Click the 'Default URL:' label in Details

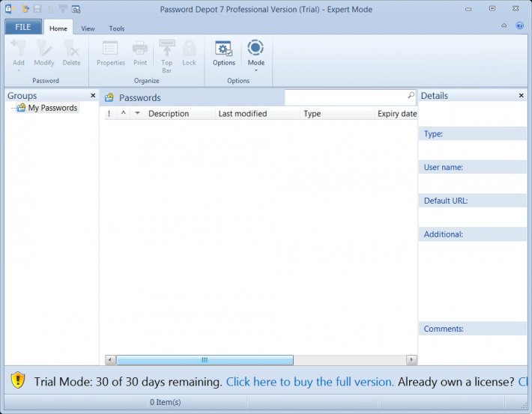(446, 201)
